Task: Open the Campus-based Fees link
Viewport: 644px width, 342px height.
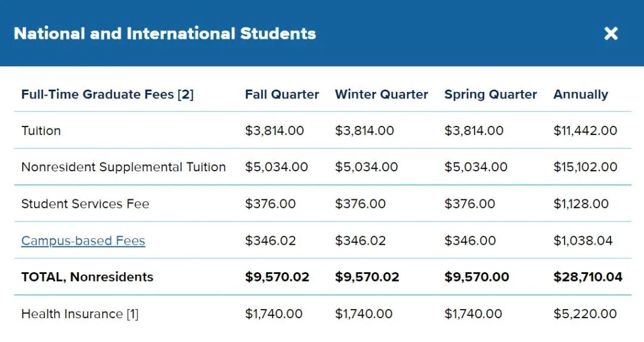Action: (x=83, y=241)
